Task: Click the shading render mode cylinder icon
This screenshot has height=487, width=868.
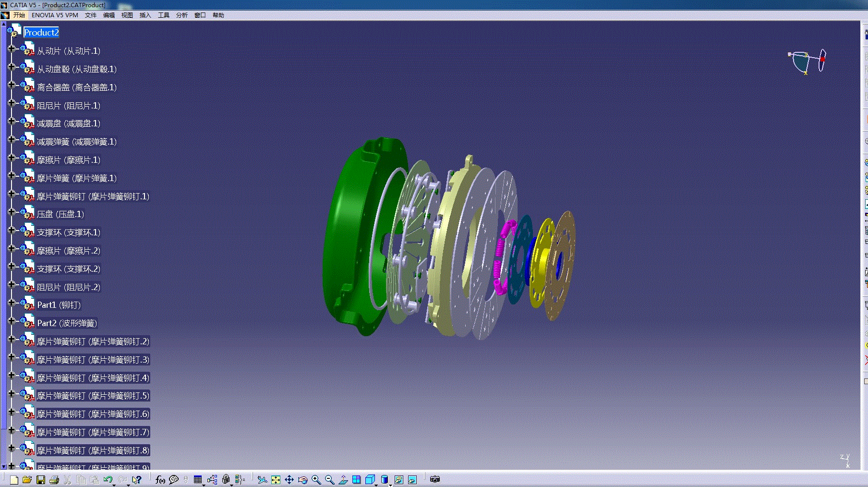Action: [x=384, y=479]
